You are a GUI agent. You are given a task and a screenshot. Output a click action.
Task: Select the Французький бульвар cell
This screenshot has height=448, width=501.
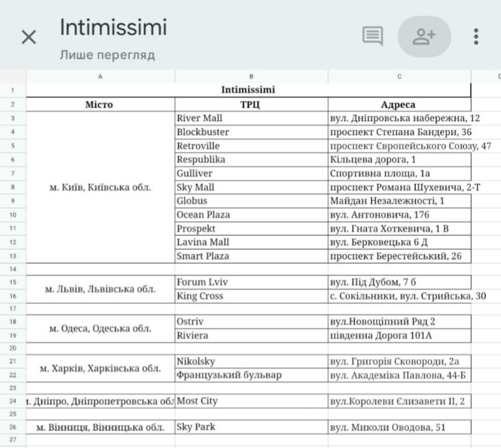[x=251, y=375]
